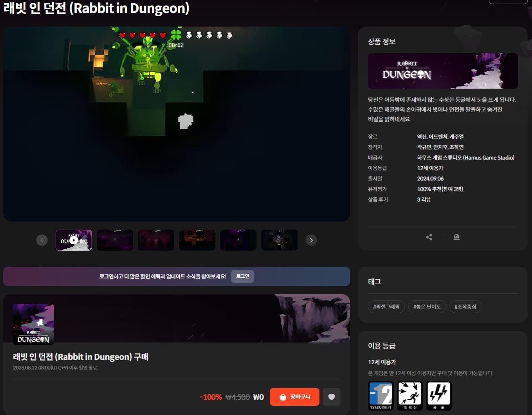Viewport: 532px width, 415px height.
Task: Show next gallery thumbnails with the right arrow
Action: tap(311, 240)
